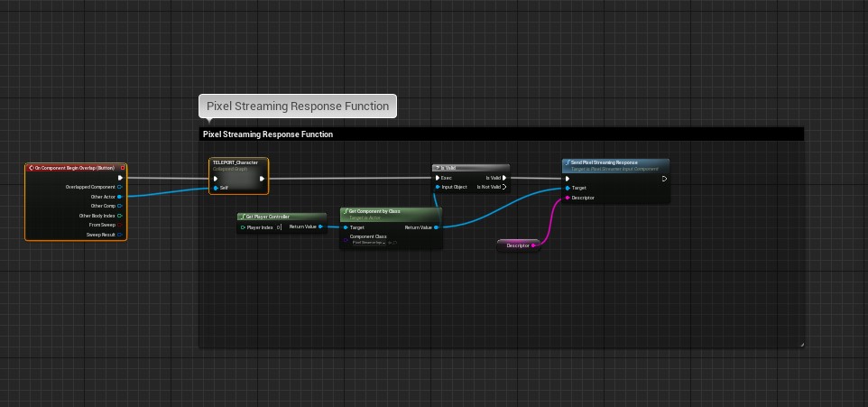The height and width of the screenshot is (407, 868).
Task: Click the exec output pin of On Component Begin Overlap
Action: (120, 178)
